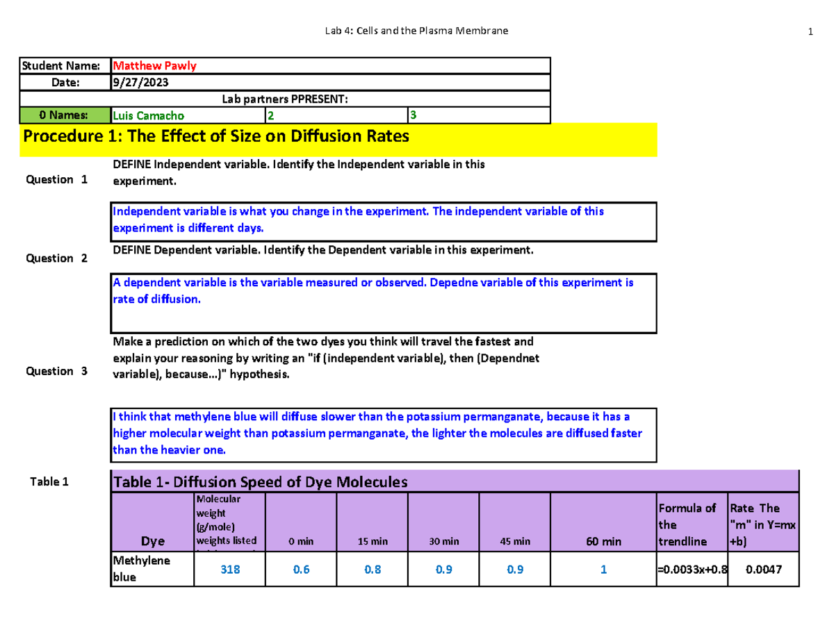Image resolution: width=834 pixels, height=644 pixels.
Task: Select the independent variable answer text box
Action: [x=382, y=221]
